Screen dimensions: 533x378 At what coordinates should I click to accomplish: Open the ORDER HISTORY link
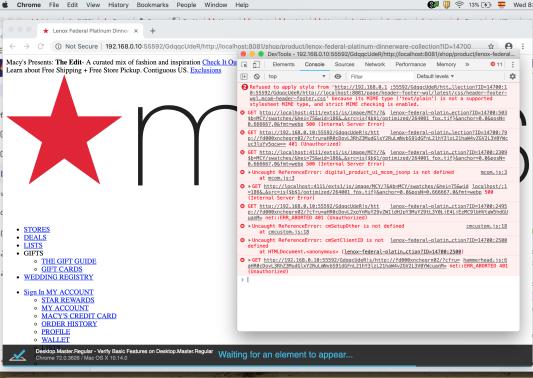[x=69, y=324]
